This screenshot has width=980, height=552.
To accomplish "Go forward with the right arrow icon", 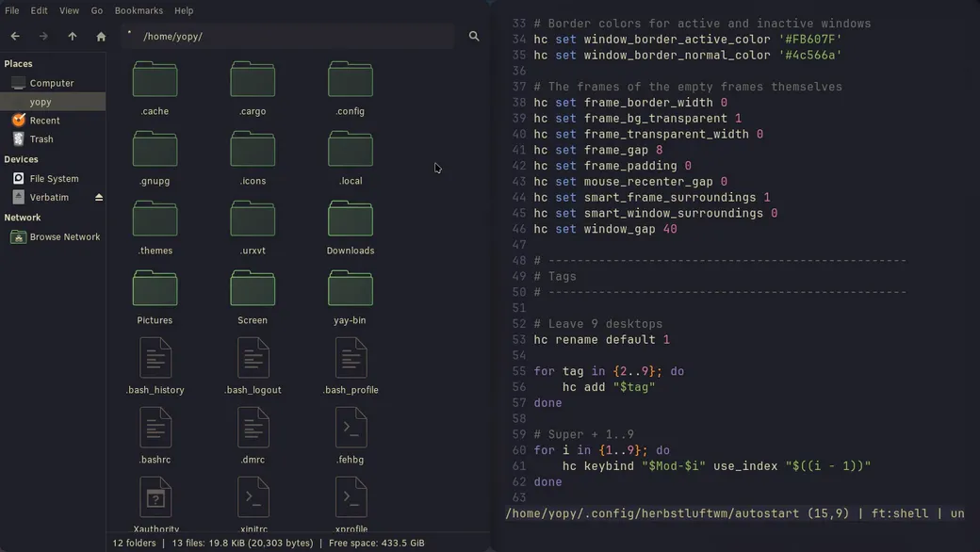I will 43,36.
